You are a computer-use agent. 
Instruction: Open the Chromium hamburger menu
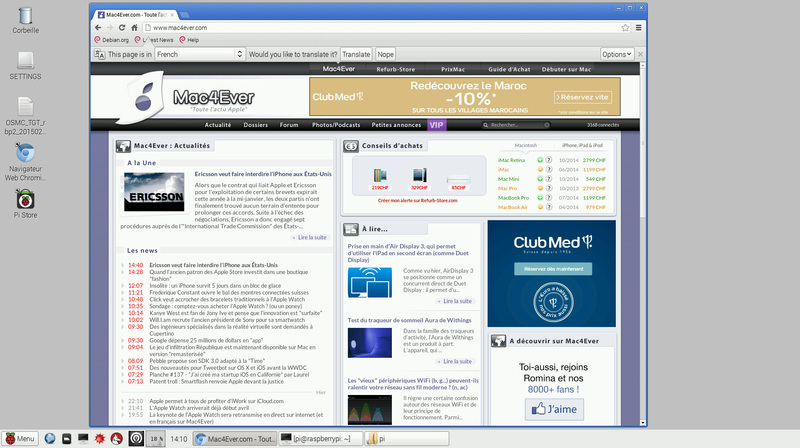coord(638,28)
